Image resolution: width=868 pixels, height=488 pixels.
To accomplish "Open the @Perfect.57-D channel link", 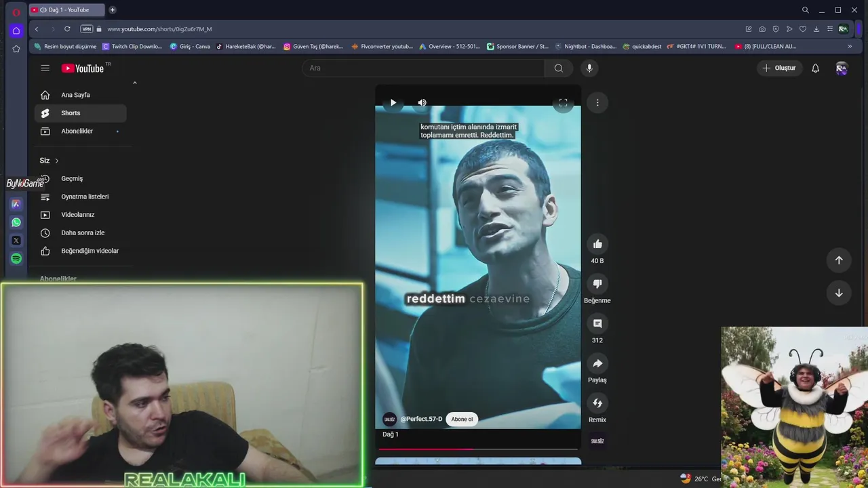I will pyautogui.click(x=421, y=419).
